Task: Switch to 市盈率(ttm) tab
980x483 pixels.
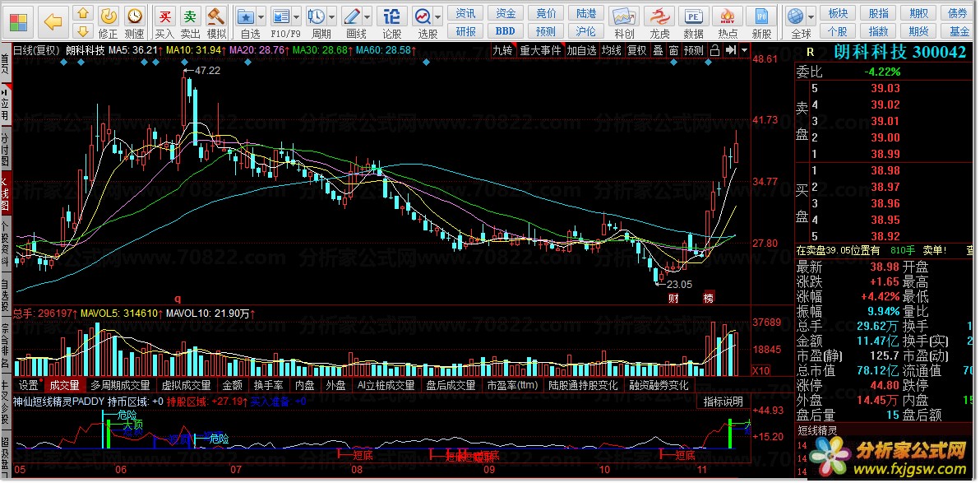Action: (x=512, y=385)
